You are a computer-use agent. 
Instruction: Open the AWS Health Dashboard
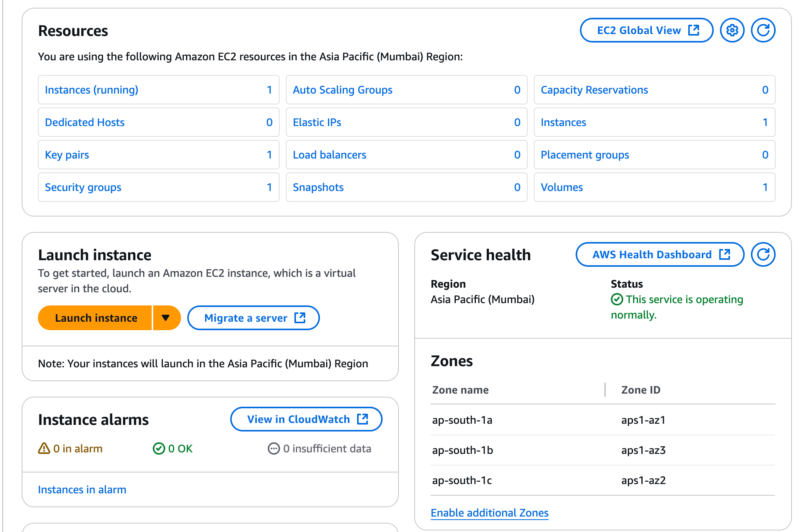point(660,254)
